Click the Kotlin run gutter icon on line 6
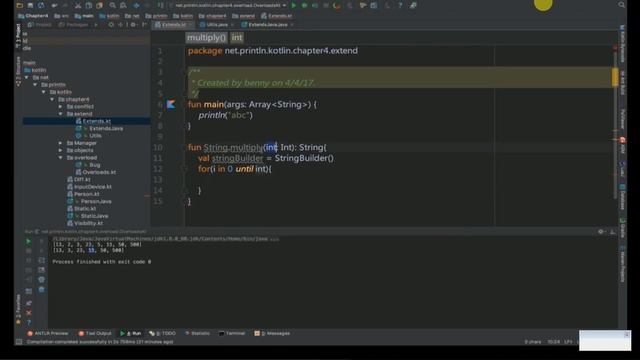Screen dimensions: 640x360 [171, 104]
